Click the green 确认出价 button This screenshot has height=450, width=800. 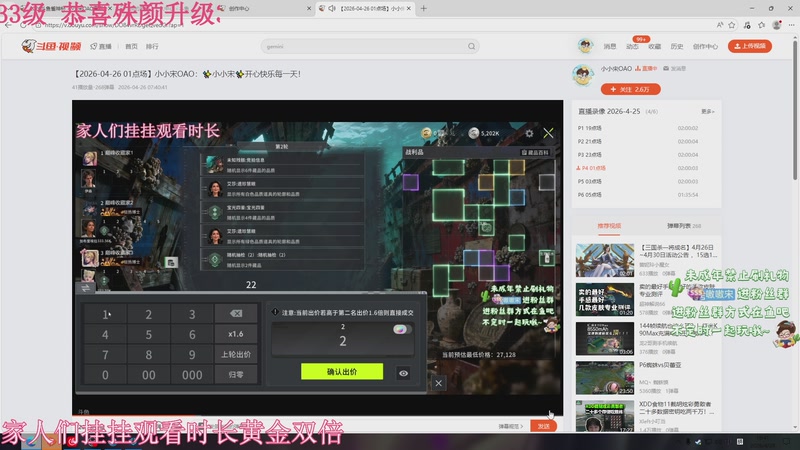(342, 371)
